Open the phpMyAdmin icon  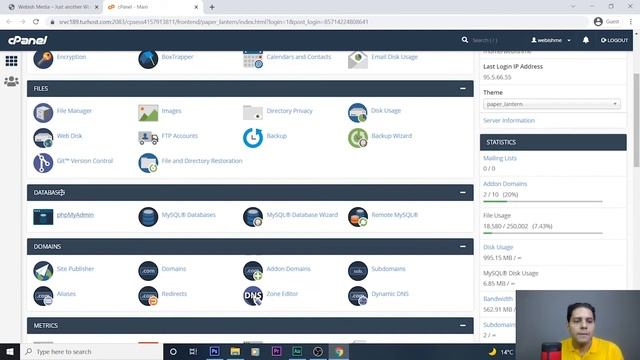[43, 217]
